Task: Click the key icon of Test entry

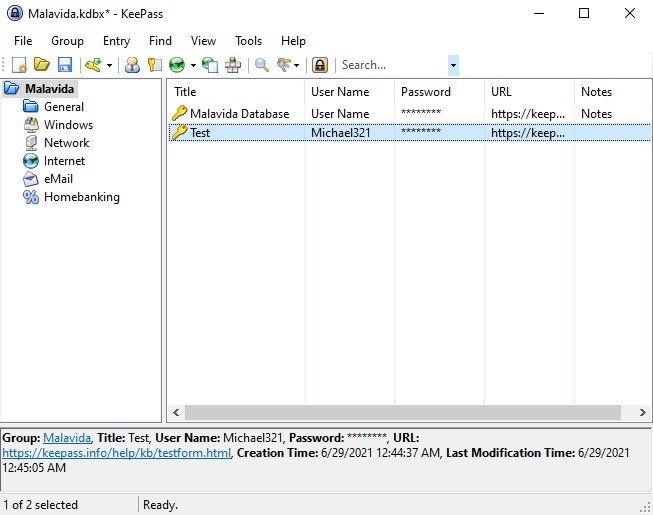Action: click(x=179, y=132)
